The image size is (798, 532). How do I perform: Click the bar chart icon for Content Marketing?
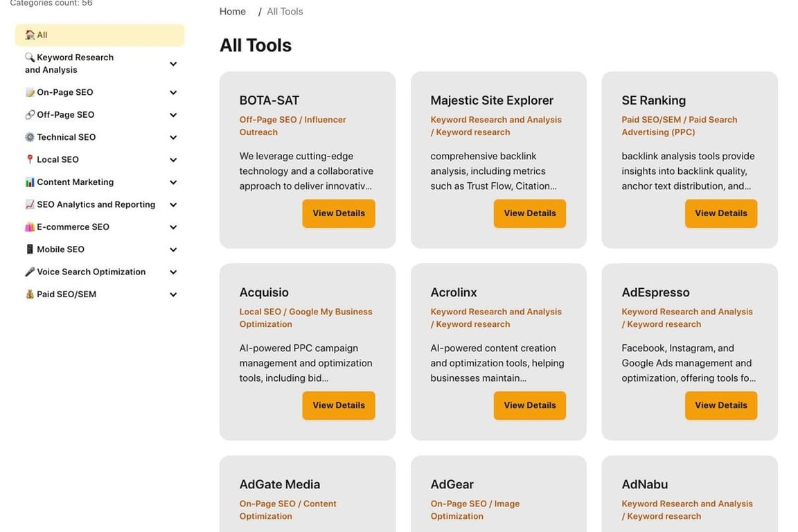[x=30, y=181]
